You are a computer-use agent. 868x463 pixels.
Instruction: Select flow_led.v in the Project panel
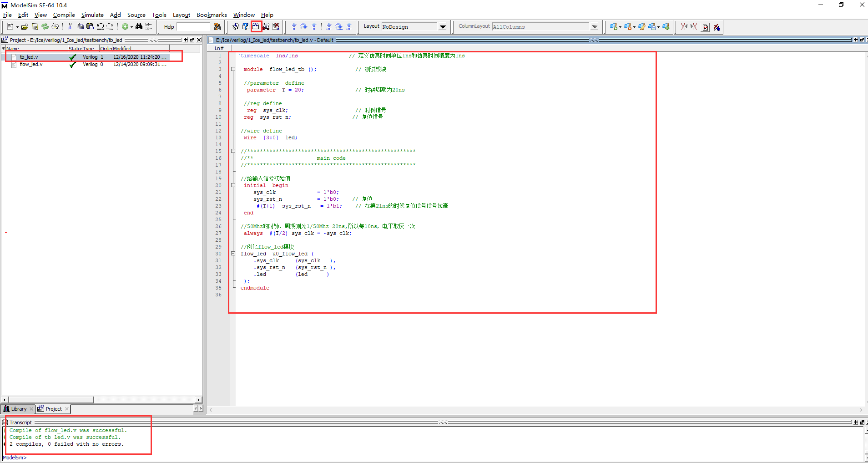pos(31,64)
